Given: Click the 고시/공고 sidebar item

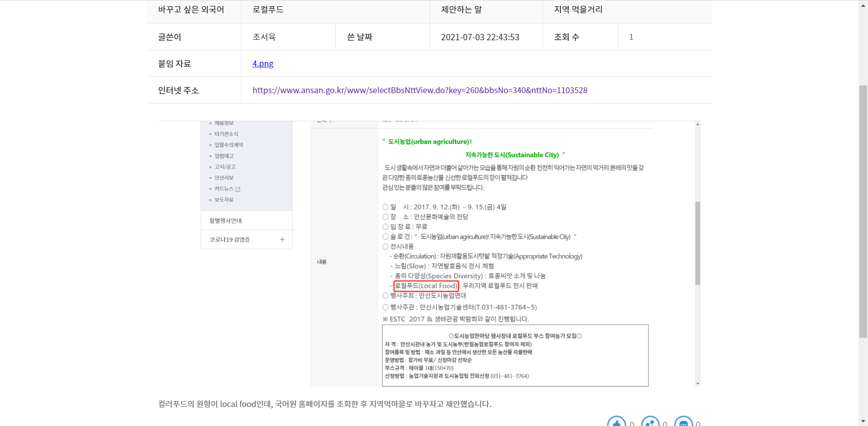Looking at the screenshot, I should [x=225, y=167].
